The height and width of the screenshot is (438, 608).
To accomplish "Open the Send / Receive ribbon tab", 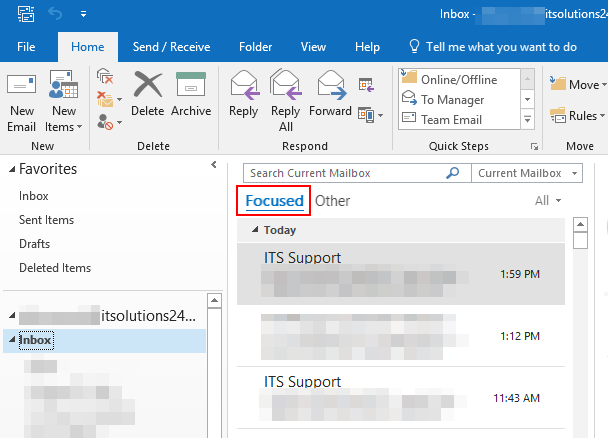I will (170, 47).
